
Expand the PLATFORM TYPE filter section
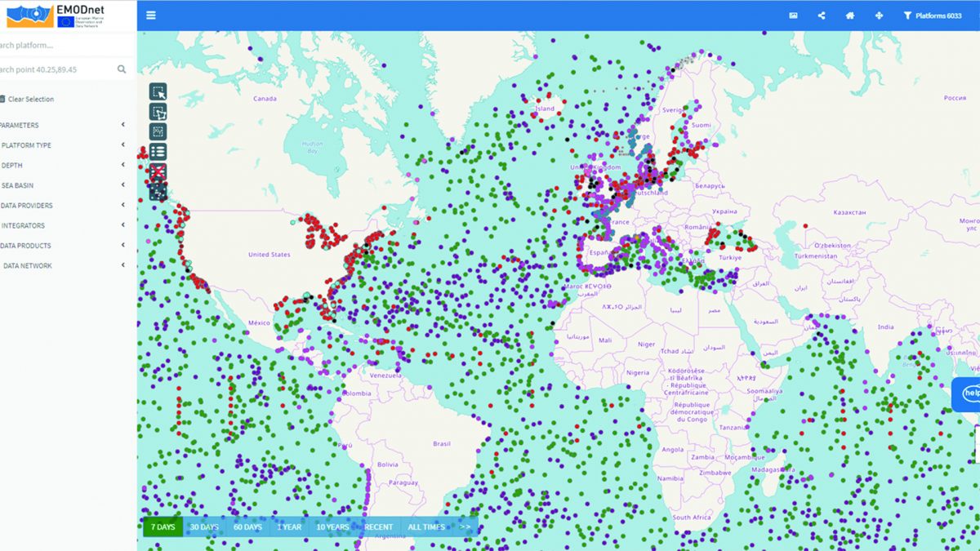point(122,145)
